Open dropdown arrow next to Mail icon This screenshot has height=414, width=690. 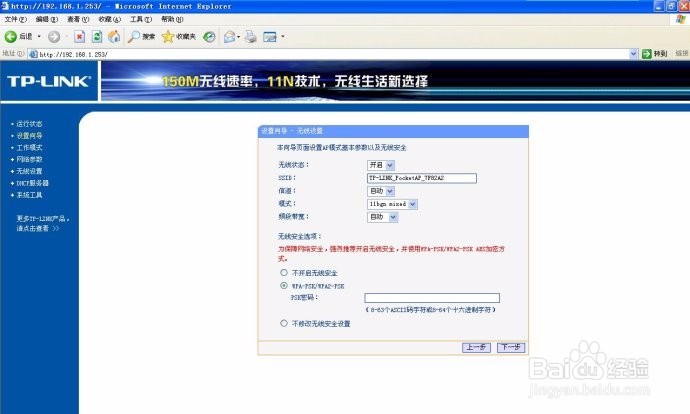click(239, 37)
